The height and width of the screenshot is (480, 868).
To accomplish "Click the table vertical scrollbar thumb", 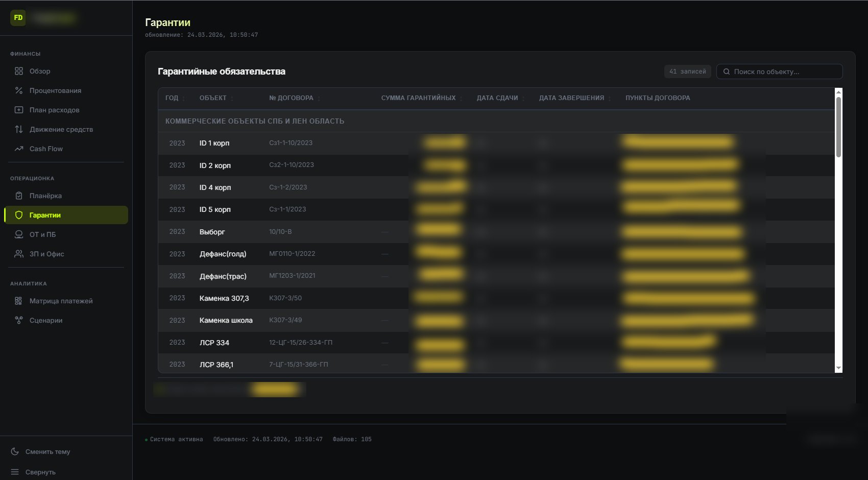I will point(838,127).
